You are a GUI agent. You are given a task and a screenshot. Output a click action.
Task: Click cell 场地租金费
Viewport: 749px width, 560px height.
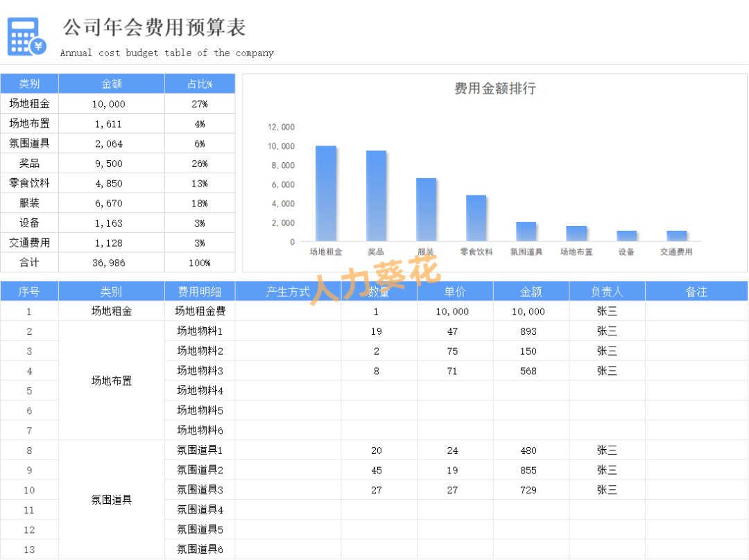[x=200, y=311]
